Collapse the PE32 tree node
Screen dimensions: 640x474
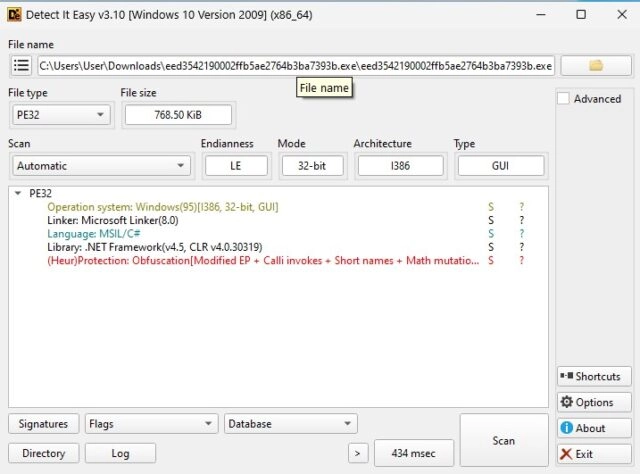point(18,193)
